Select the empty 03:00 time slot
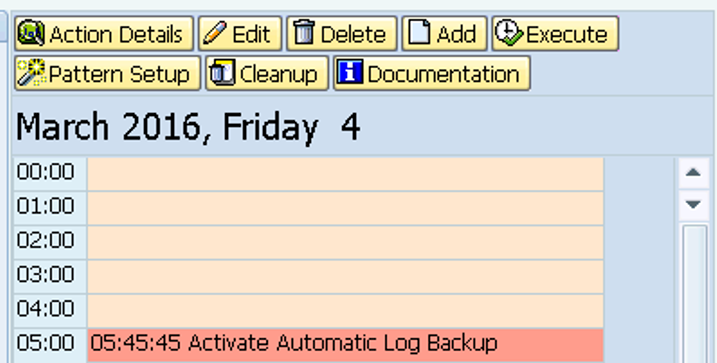Viewport: 717px width, 363px height. click(x=345, y=277)
